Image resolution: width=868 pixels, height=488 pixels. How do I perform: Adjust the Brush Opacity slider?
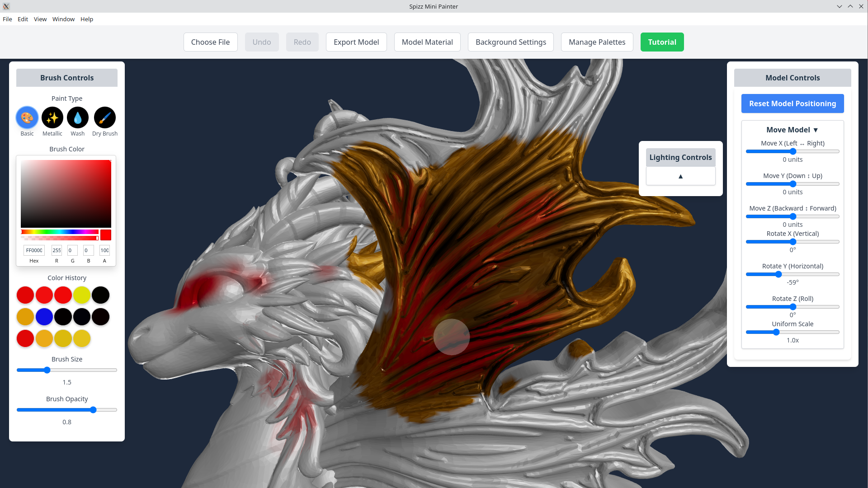(x=93, y=410)
